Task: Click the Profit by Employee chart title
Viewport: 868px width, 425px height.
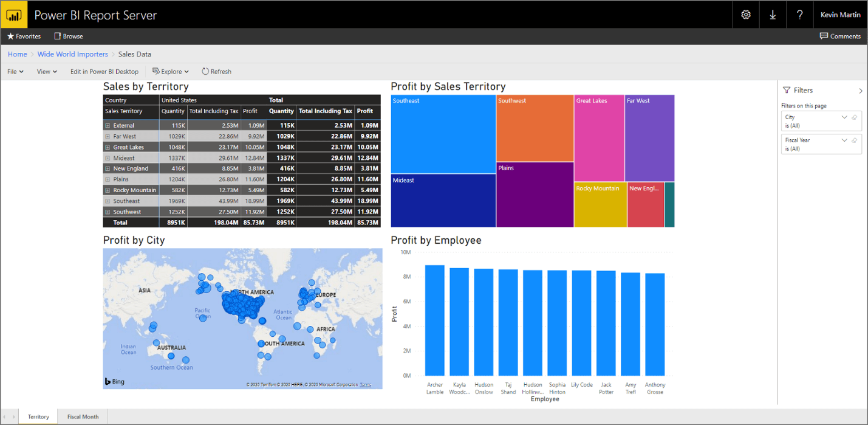Action: tap(436, 240)
